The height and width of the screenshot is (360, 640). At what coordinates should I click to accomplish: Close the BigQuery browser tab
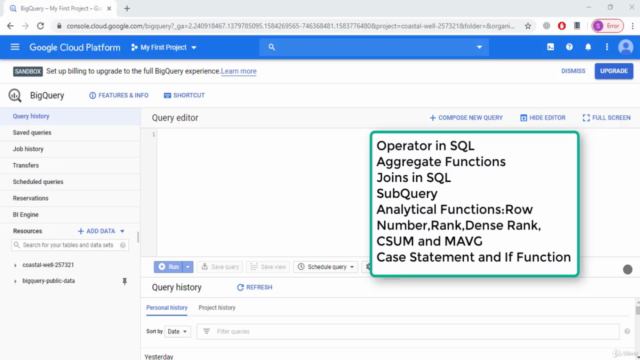pos(109,8)
